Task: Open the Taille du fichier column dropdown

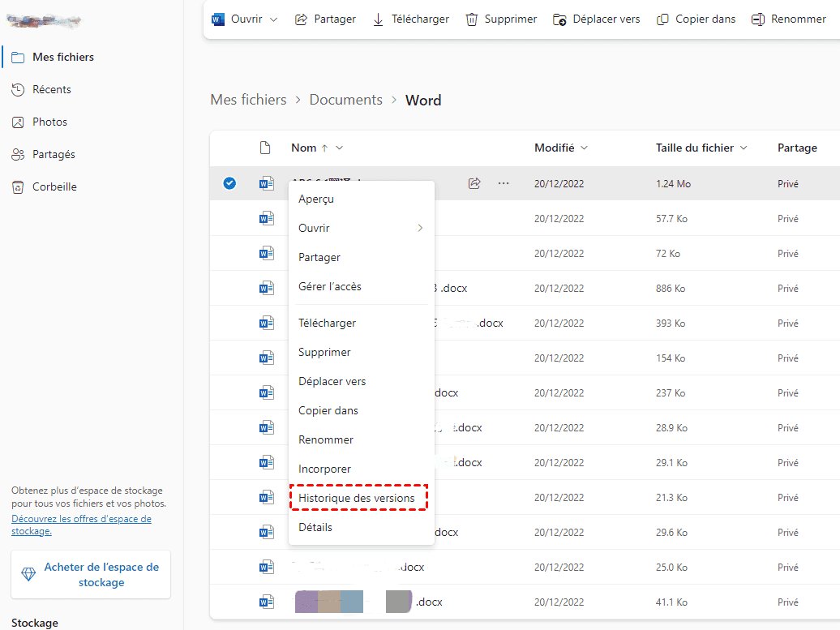Action: click(x=744, y=148)
